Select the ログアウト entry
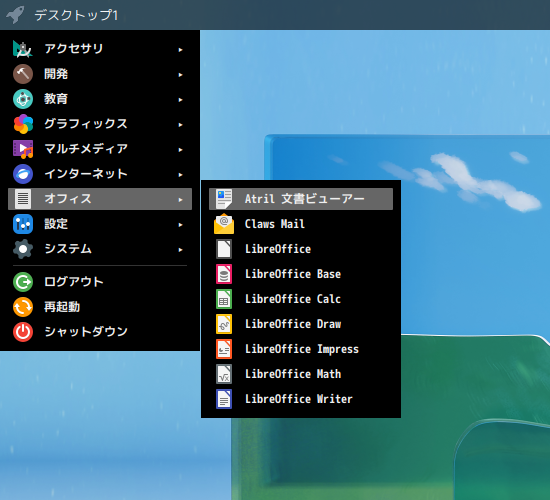This screenshot has width=550, height=500. click(100, 282)
